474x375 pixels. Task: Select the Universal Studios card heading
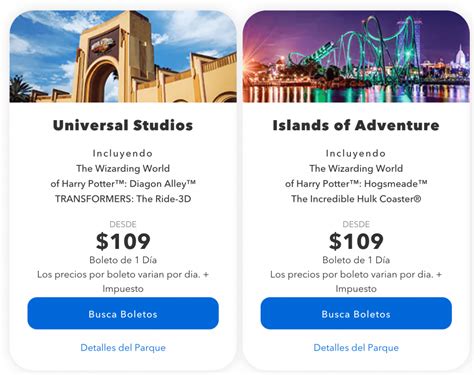(123, 125)
